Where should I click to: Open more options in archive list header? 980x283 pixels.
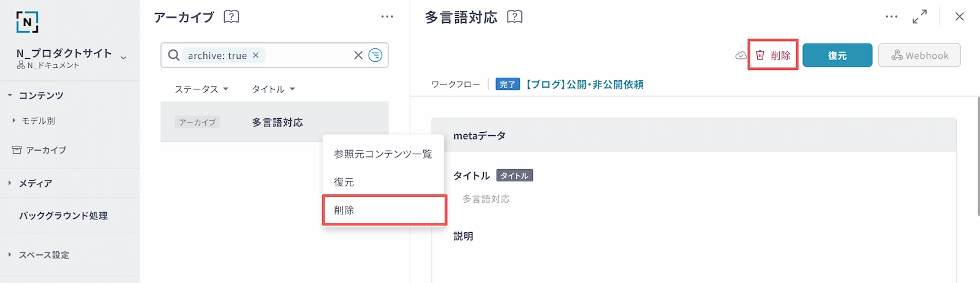tap(387, 17)
